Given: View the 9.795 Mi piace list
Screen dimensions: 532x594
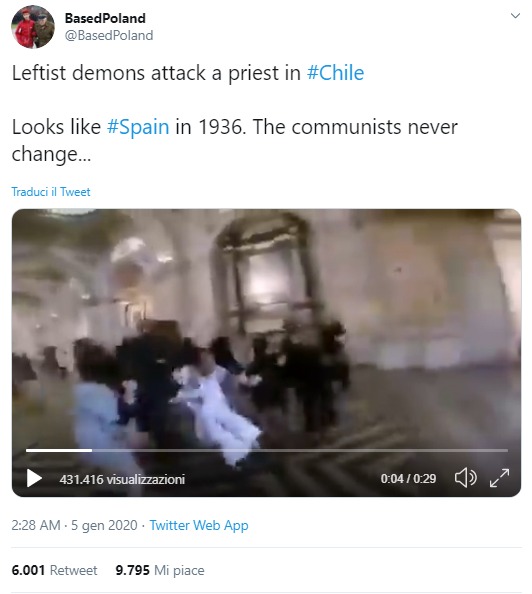Looking at the screenshot, I should [160, 570].
